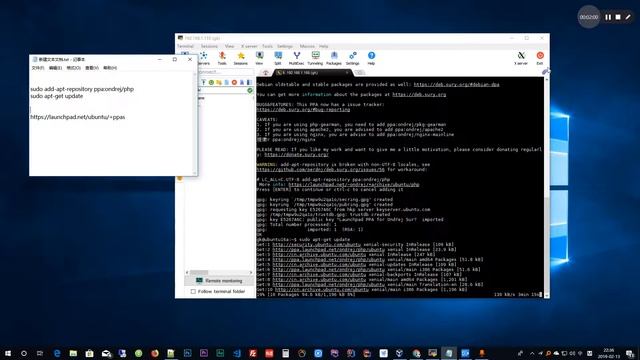Open the Windows Start button
This screenshot has height=360, width=640.
point(8,353)
